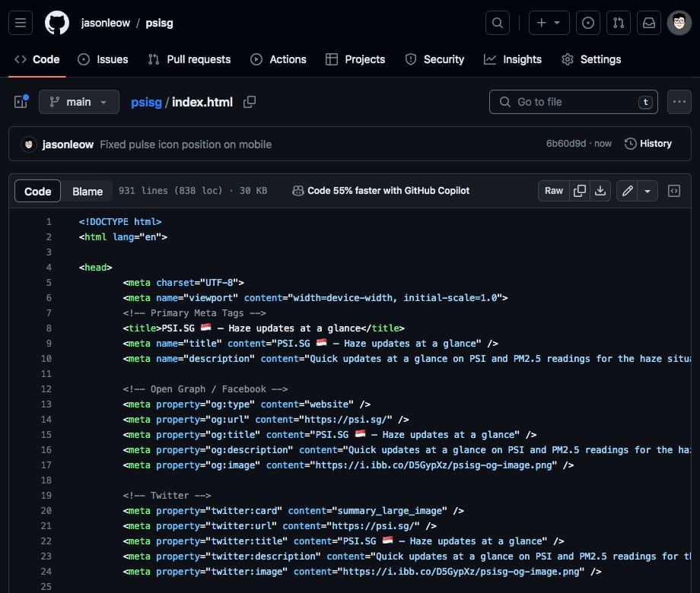This screenshot has width=700, height=593.
Task: Open the GitHub homepage logo
Action: (x=57, y=23)
